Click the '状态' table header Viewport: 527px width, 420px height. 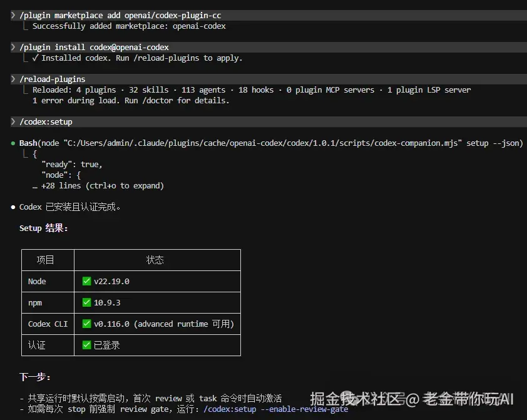(155, 260)
